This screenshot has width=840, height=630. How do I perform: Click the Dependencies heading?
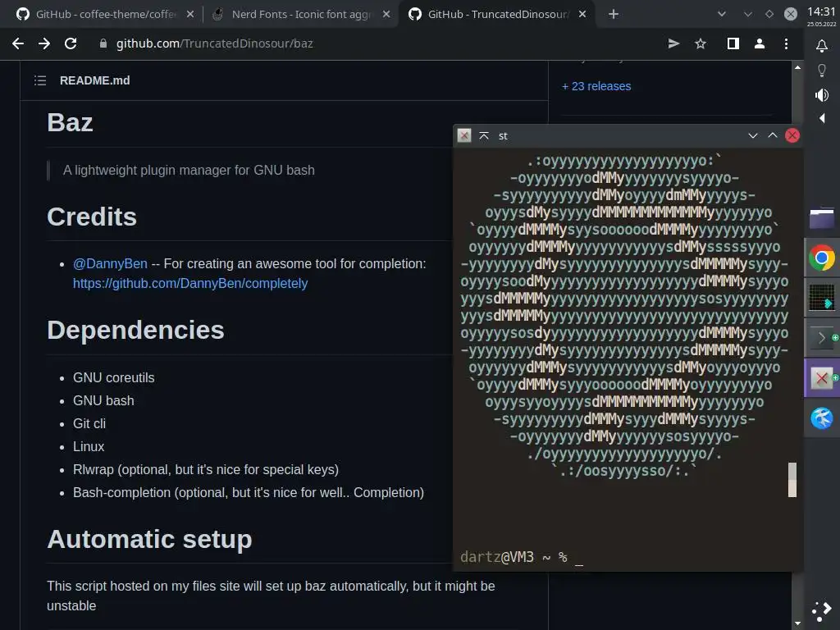click(135, 330)
